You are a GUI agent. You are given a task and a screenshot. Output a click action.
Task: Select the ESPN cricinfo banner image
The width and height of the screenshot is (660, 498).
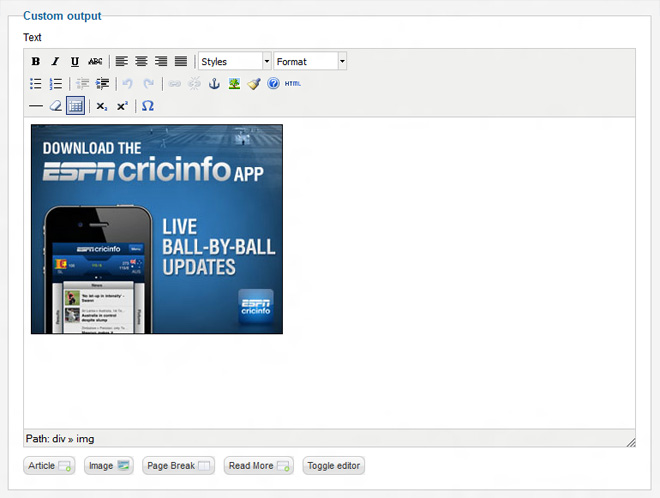(x=157, y=229)
